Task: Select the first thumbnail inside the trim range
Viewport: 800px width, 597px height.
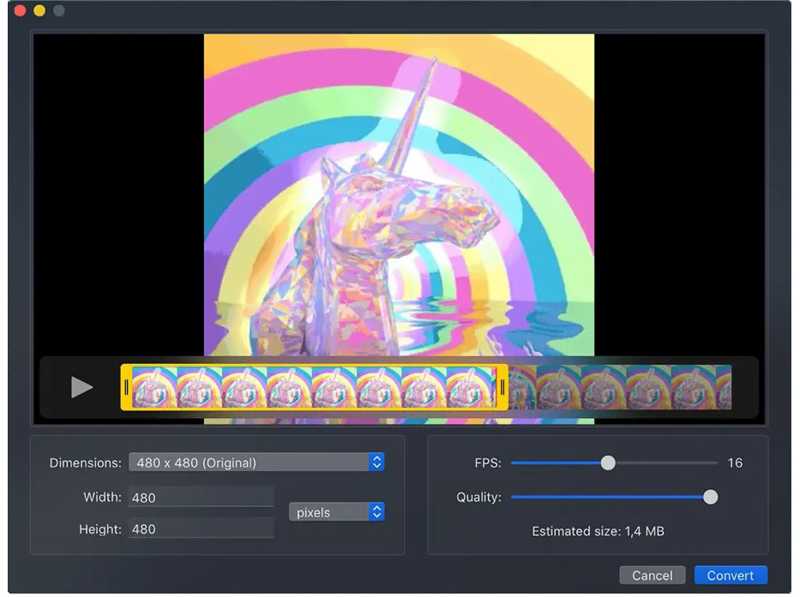Action: pos(154,387)
